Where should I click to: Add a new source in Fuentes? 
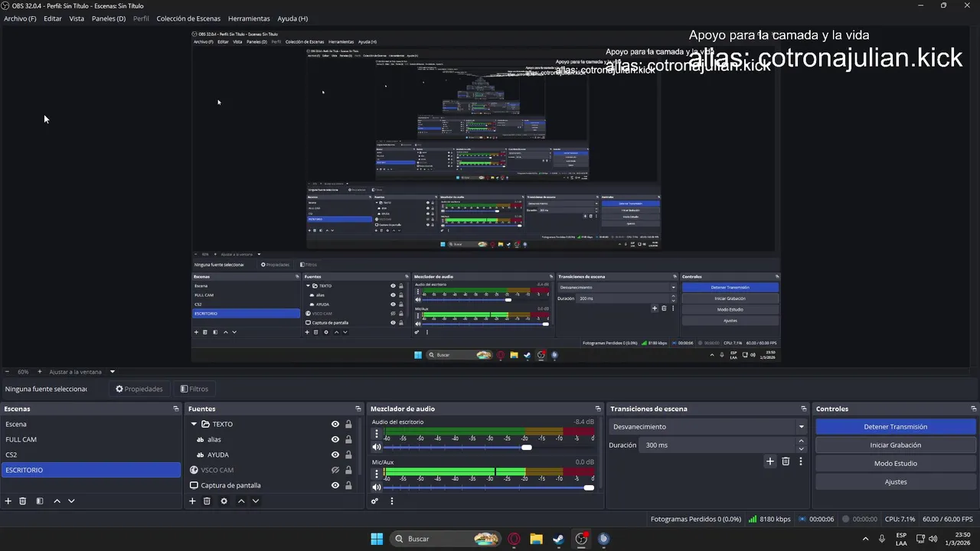pyautogui.click(x=192, y=501)
